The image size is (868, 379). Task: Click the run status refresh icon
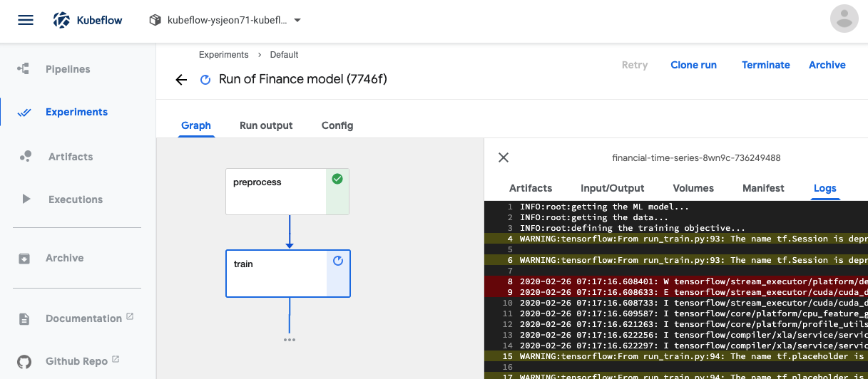click(x=205, y=80)
